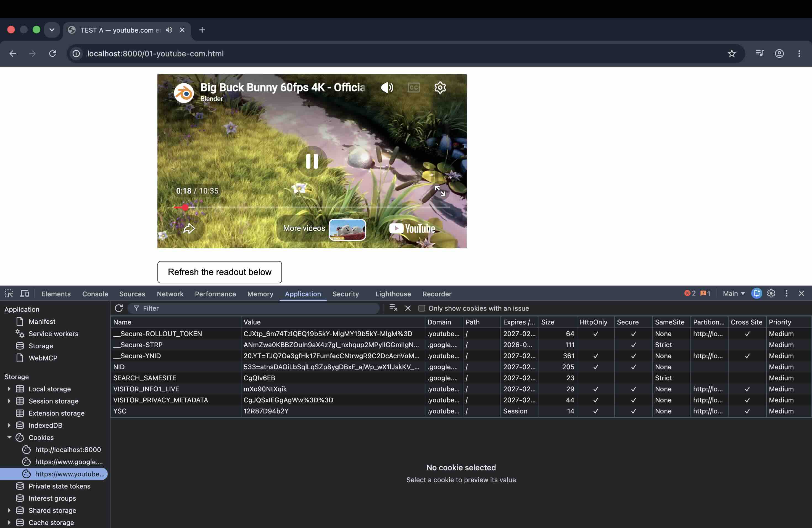Open the Memory tab
This screenshot has width=812, height=528.
pos(260,294)
